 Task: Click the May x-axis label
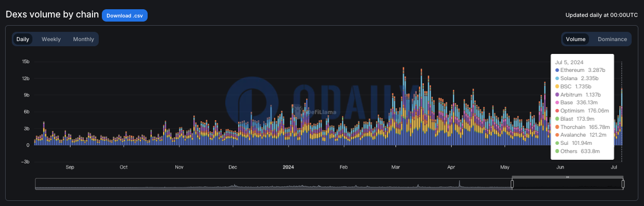[505, 167]
